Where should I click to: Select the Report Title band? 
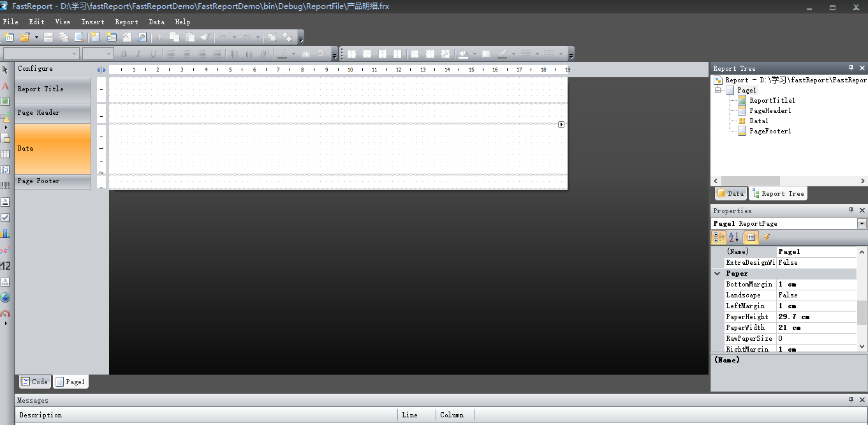53,89
